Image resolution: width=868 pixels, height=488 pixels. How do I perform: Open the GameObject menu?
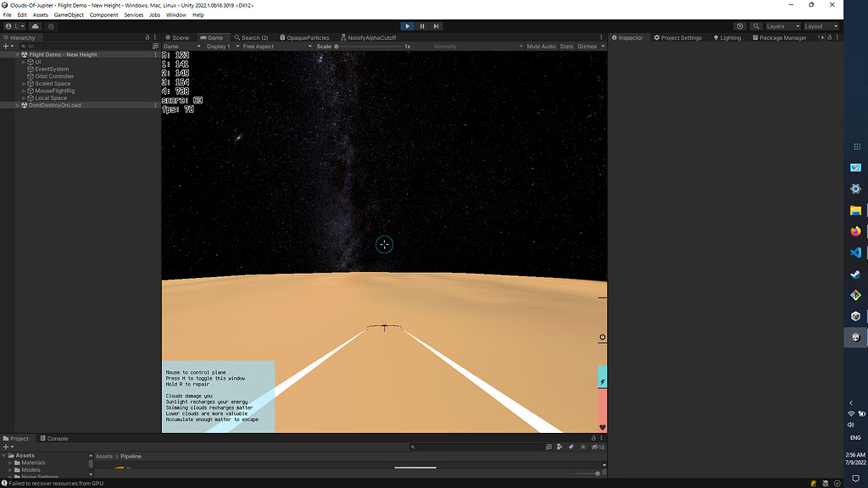coord(68,14)
